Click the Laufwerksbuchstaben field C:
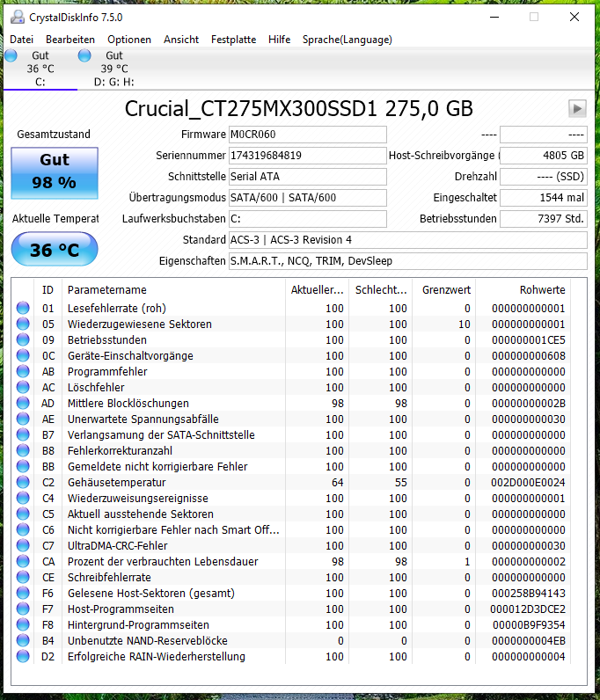 [x=308, y=219]
